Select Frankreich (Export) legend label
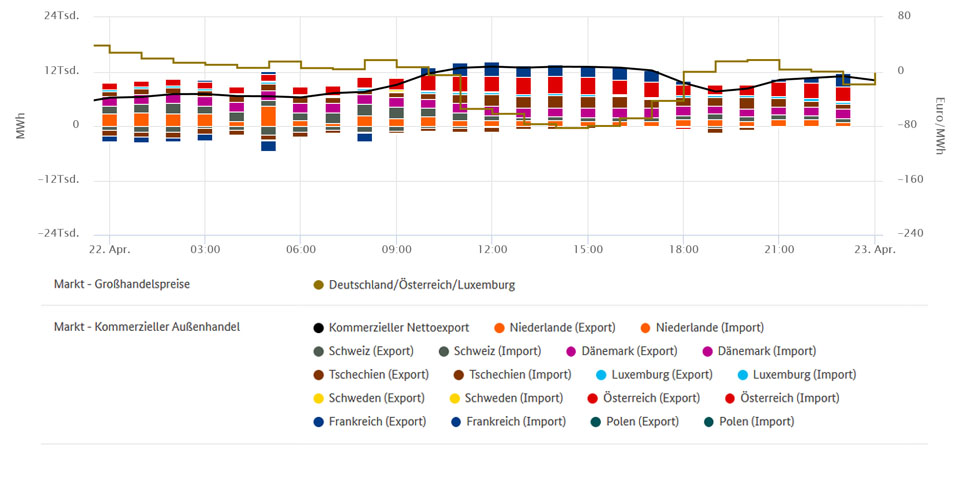 pyautogui.click(x=377, y=422)
